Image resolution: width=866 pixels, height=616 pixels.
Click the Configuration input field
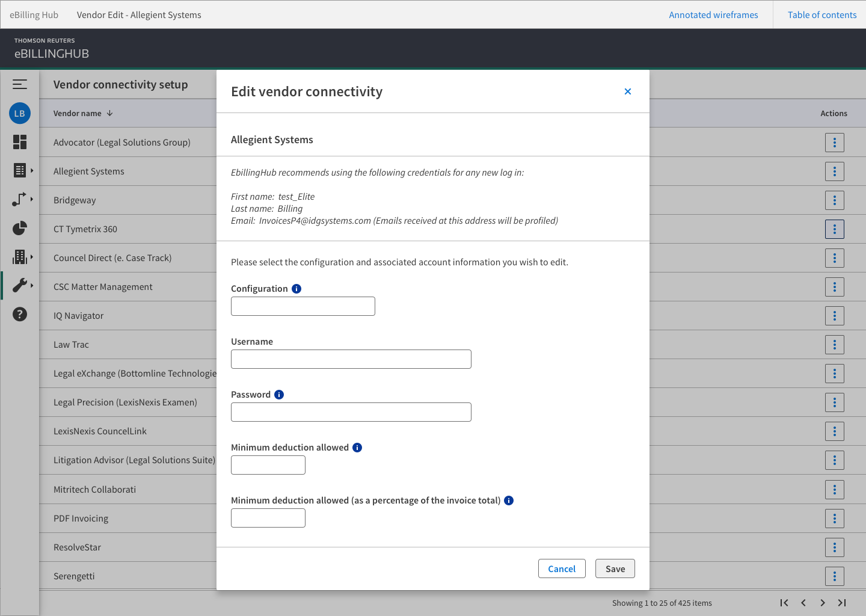303,306
